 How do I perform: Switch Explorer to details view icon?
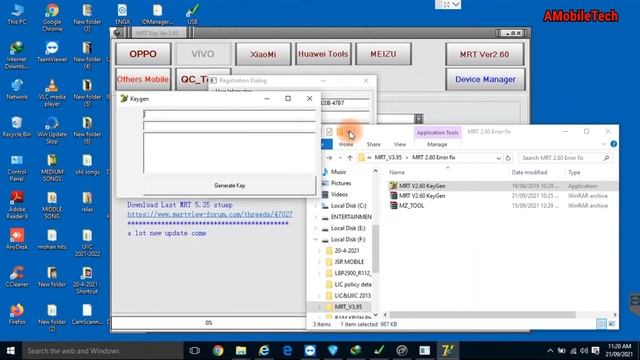pyautogui.click(x=601, y=324)
